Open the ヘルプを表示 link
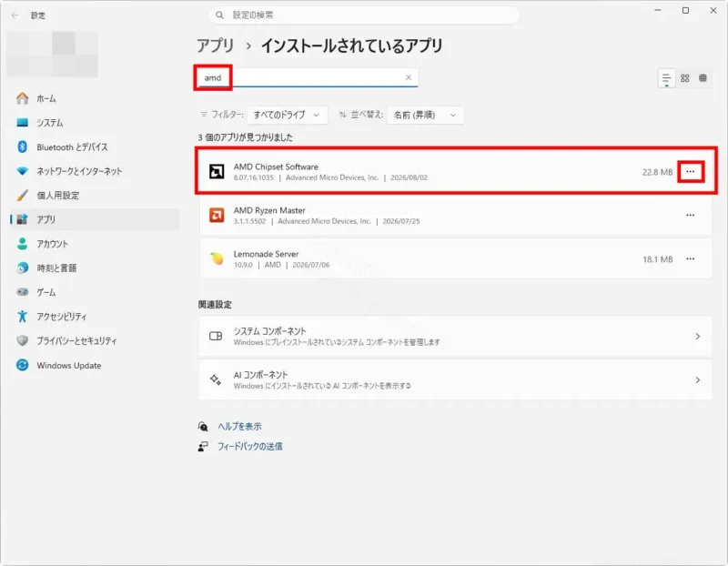 [x=239, y=426]
